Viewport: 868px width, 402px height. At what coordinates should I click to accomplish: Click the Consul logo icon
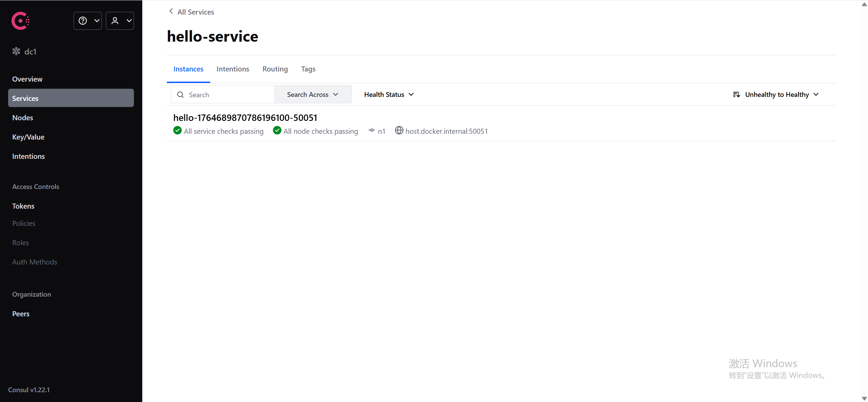point(20,21)
